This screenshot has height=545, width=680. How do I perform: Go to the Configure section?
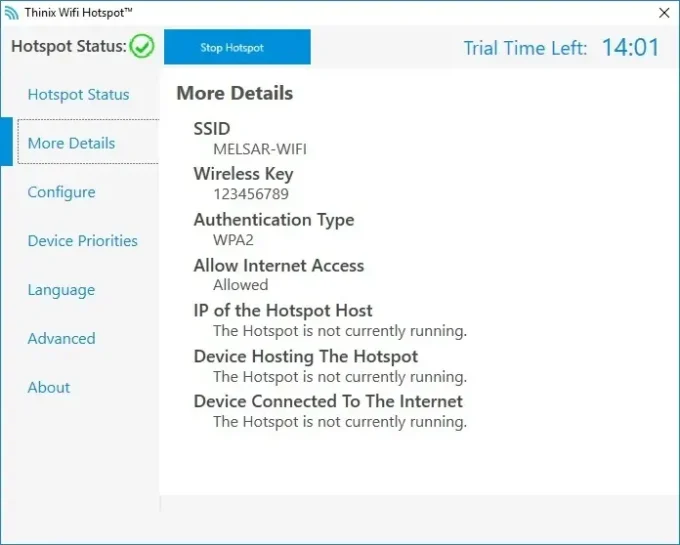(x=61, y=192)
